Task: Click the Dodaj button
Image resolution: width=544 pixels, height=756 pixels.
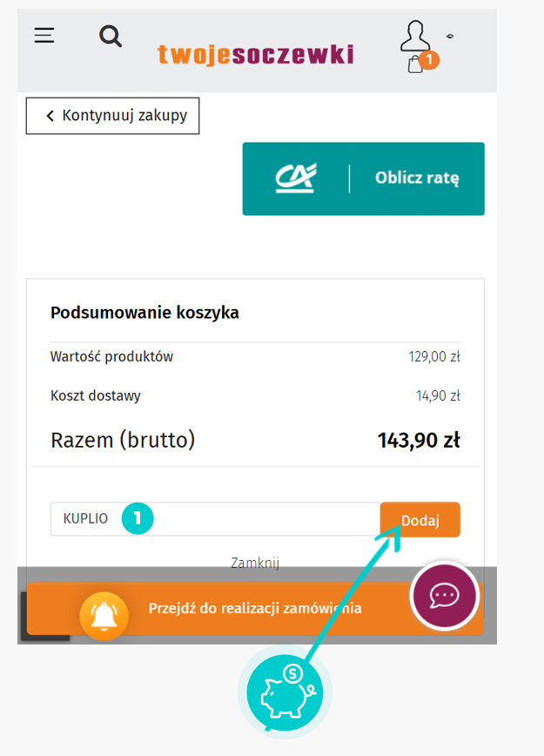Action: pos(420,520)
